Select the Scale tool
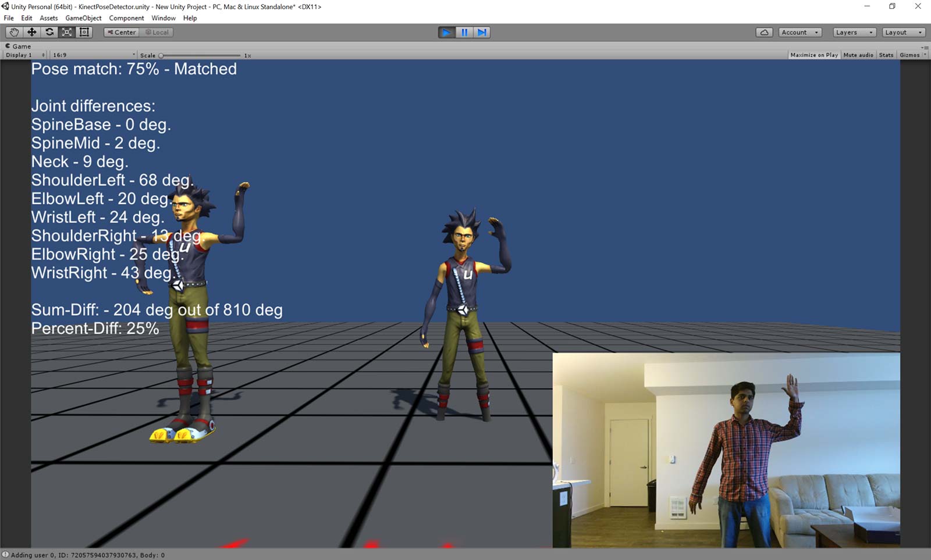The image size is (931, 560). click(x=67, y=33)
